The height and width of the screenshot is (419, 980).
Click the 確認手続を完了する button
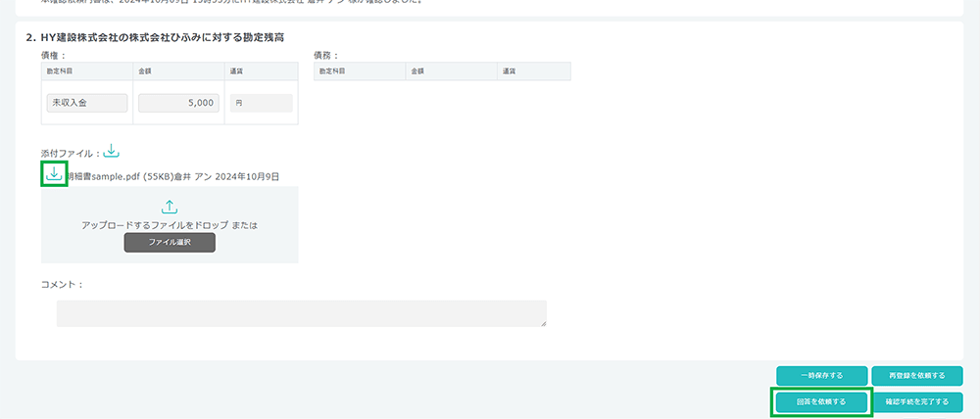(x=917, y=402)
